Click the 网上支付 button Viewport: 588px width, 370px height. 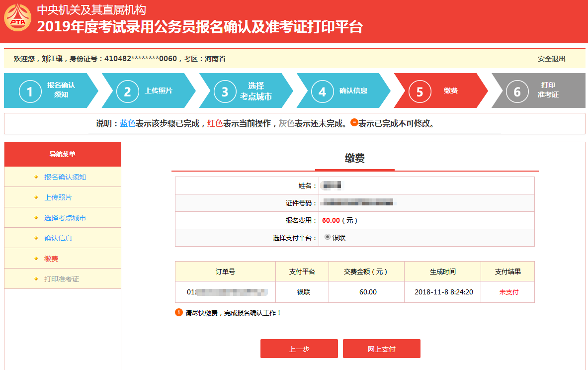click(381, 349)
